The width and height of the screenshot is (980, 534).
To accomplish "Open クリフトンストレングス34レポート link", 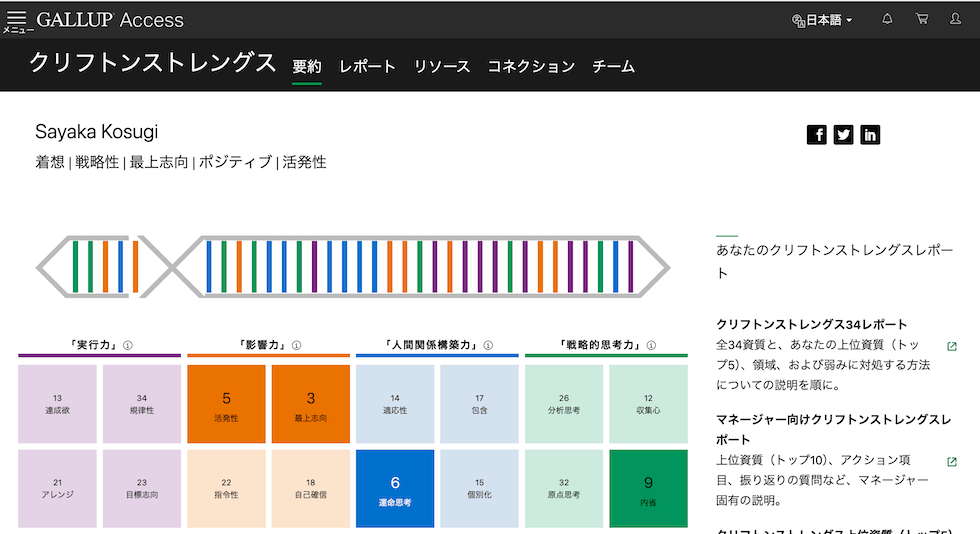I will pyautogui.click(x=811, y=325).
